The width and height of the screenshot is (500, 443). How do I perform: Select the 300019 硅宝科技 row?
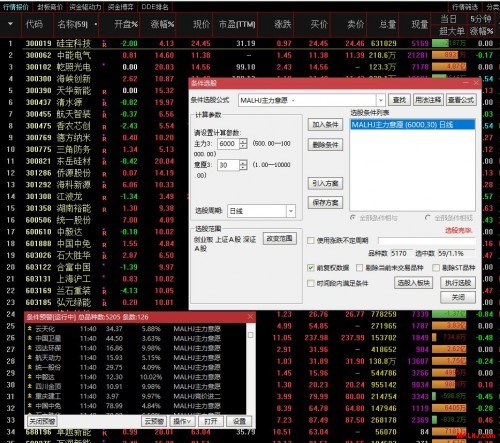click(x=250, y=43)
